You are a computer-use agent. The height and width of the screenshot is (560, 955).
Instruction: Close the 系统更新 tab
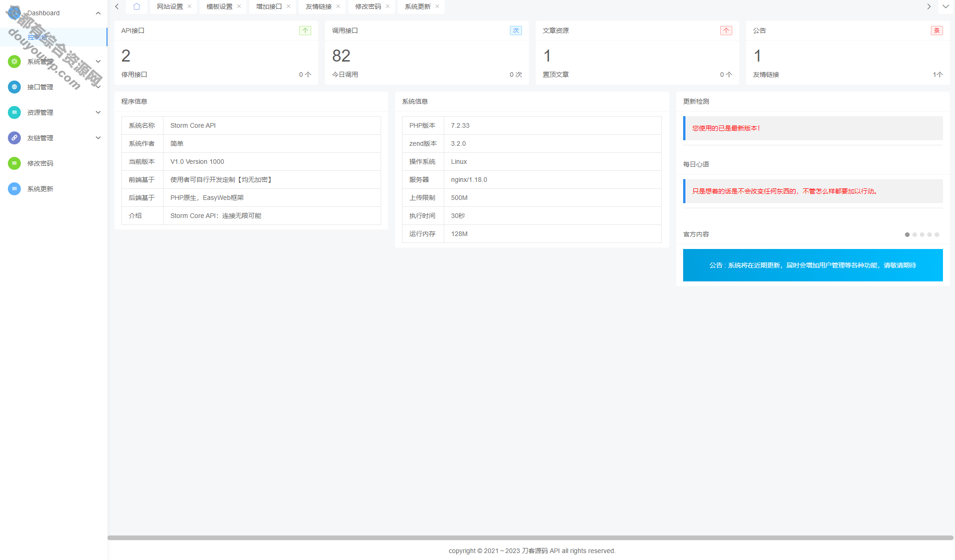pyautogui.click(x=437, y=6)
